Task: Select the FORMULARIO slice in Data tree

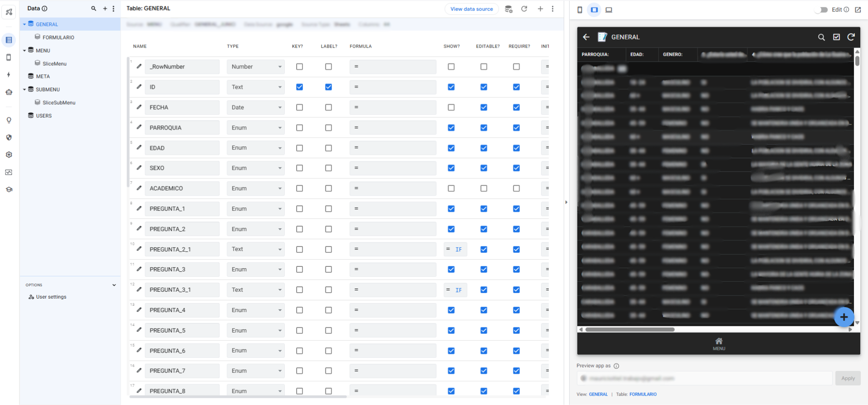Action: 58,38
